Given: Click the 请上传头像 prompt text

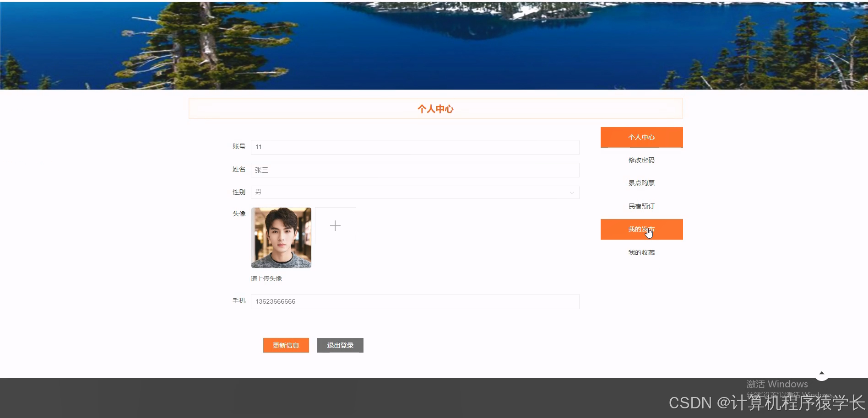Looking at the screenshot, I should pyautogui.click(x=266, y=278).
